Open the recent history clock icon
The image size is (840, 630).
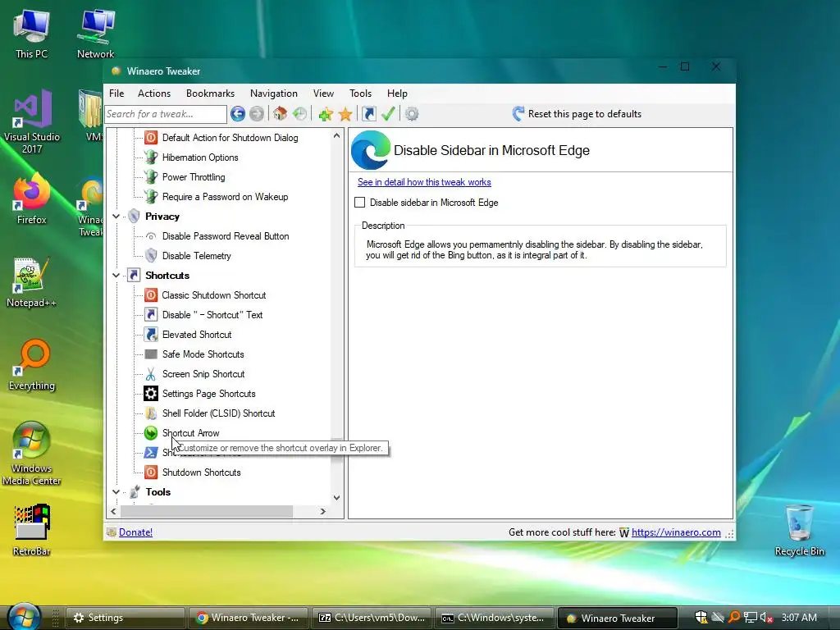pyautogui.click(x=299, y=113)
